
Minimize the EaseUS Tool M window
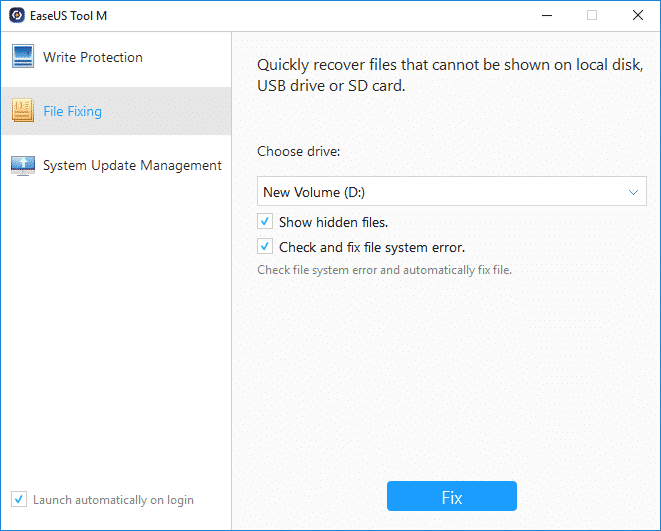click(546, 15)
